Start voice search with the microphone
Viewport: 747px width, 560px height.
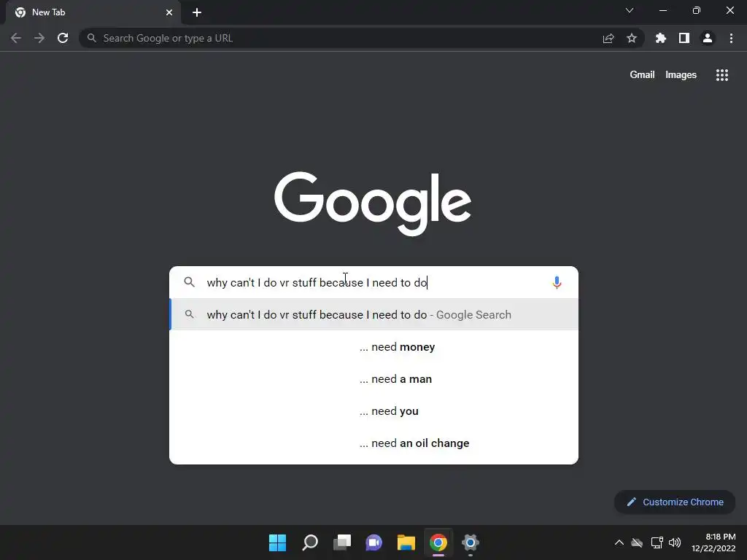click(557, 282)
